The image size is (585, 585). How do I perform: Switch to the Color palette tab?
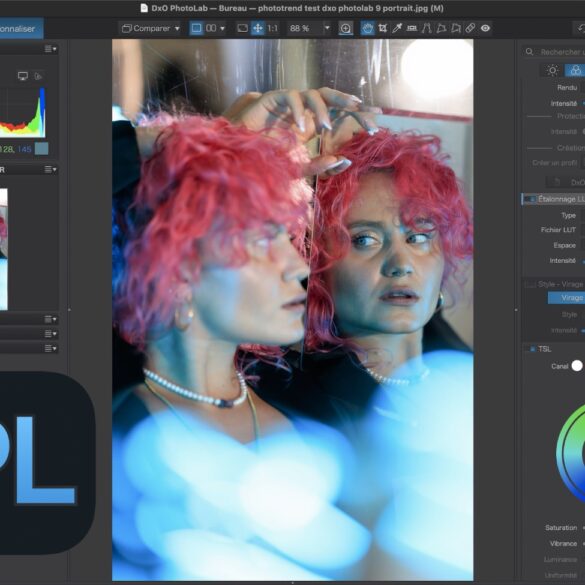[575, 70]
